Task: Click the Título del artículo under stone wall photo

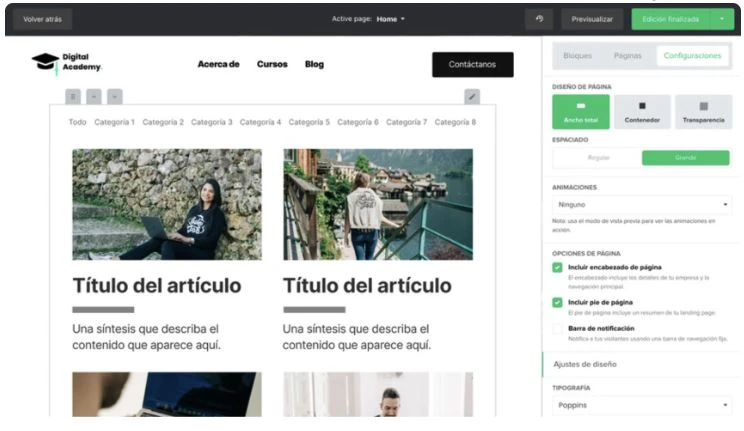Action: click(x=157, y=286)
